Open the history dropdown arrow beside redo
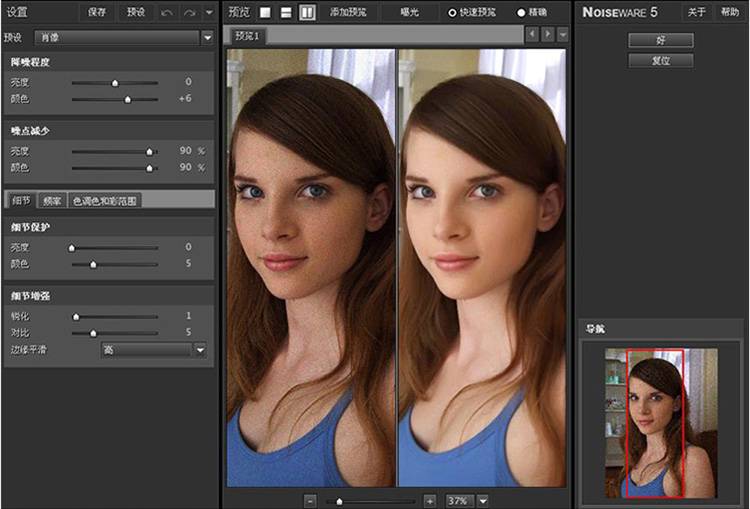Image resolution: width=750 pixels, height=509 pixels. [209, 12]
